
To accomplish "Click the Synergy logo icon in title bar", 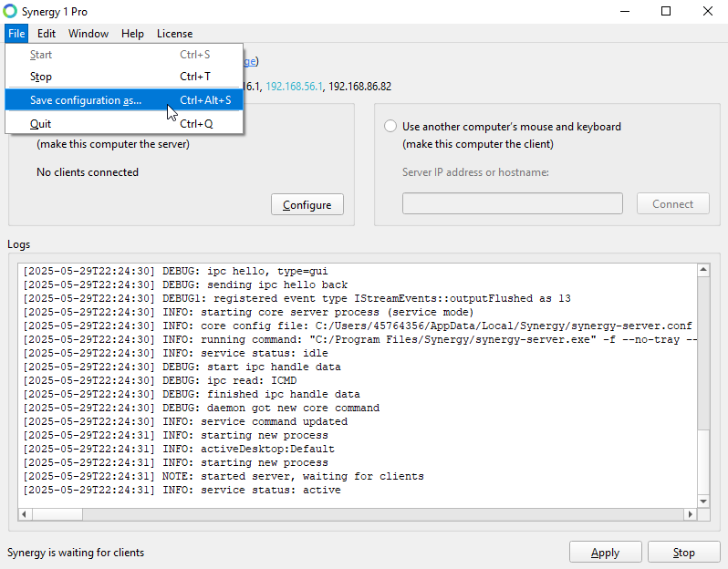I will [x=10, y=11].
